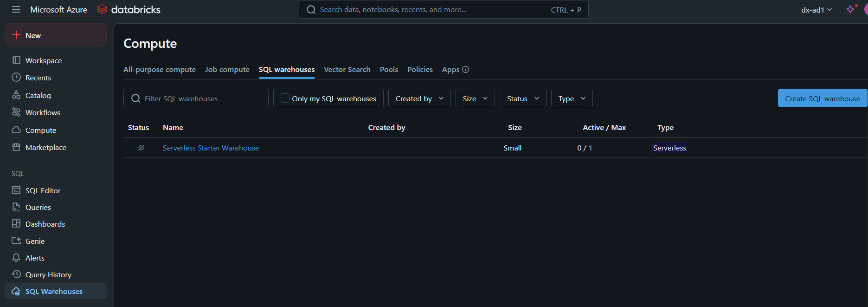Image resolution: width=868 pixels, height=307 pixels.
Task: Open Alerts in the sidebar
Action: click(x=35, y=258)
